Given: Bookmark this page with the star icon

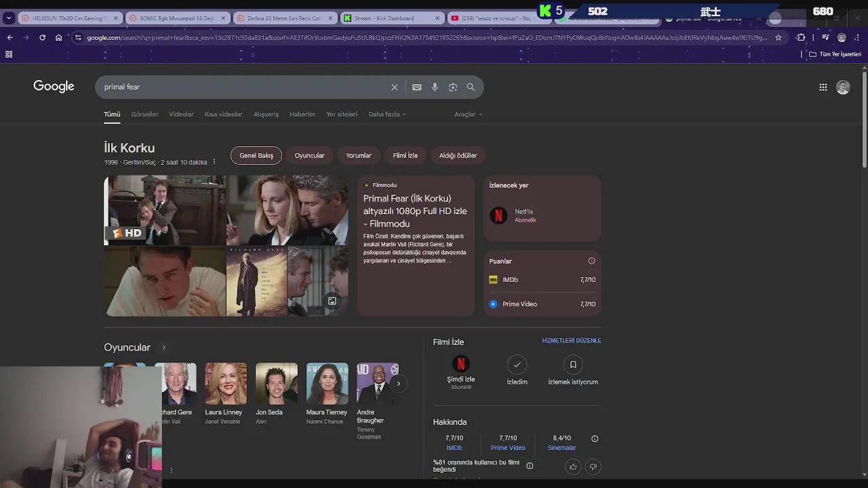Looking at the screenshot, I should point(778,37).
